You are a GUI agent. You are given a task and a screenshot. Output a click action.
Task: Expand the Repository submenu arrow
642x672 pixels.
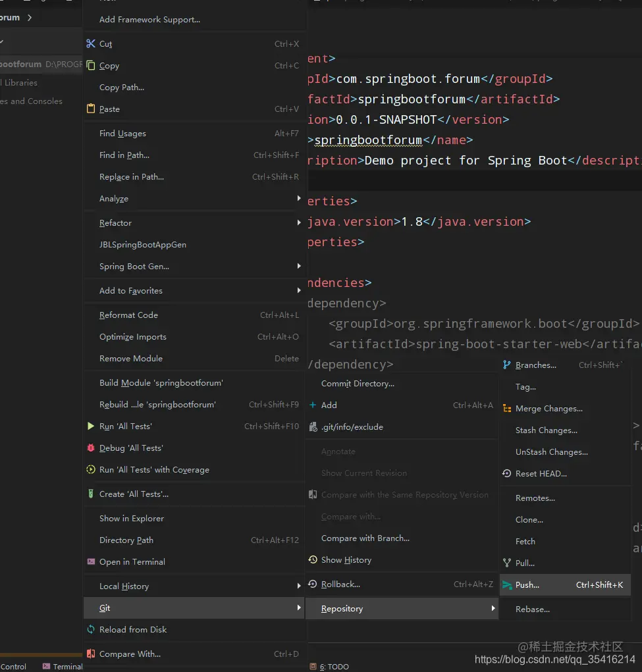tap(493, 608)
